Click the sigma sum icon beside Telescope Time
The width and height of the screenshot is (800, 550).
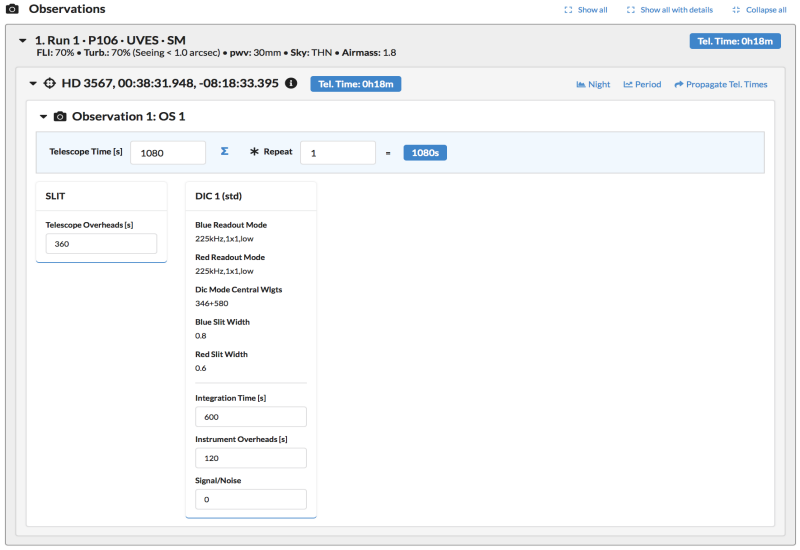pos(224,152)
